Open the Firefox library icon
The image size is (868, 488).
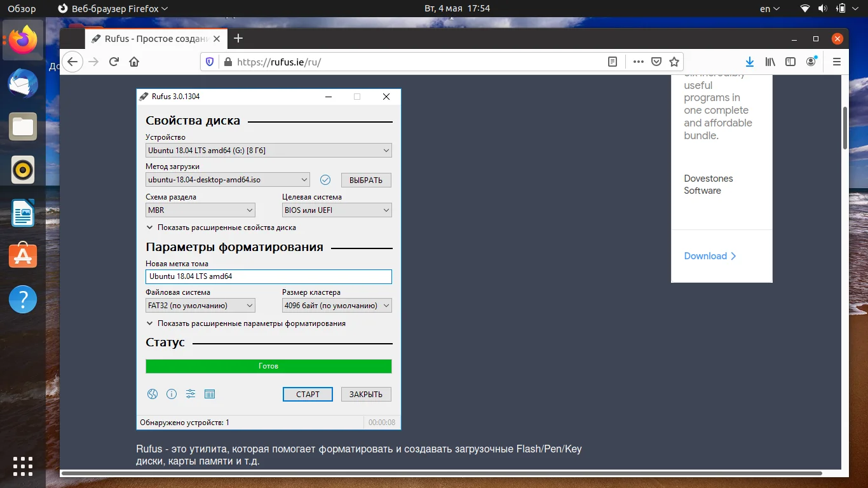[x=770, y=62]
